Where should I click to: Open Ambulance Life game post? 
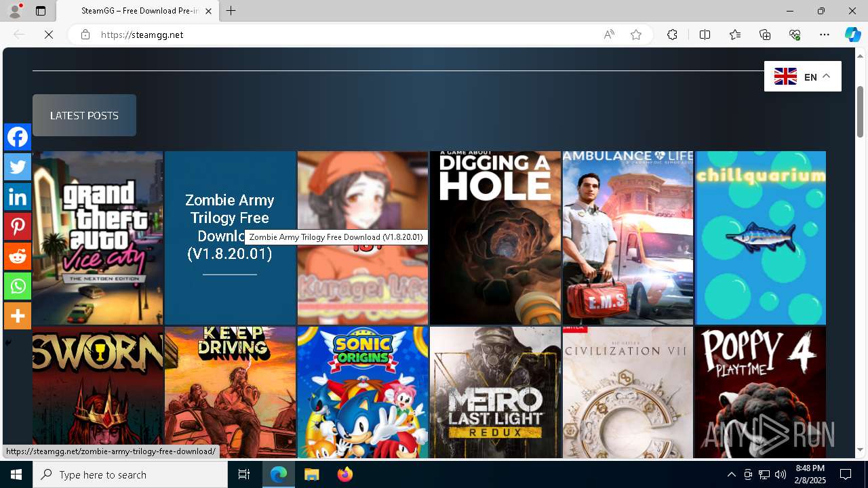click(x=628, y=238)
